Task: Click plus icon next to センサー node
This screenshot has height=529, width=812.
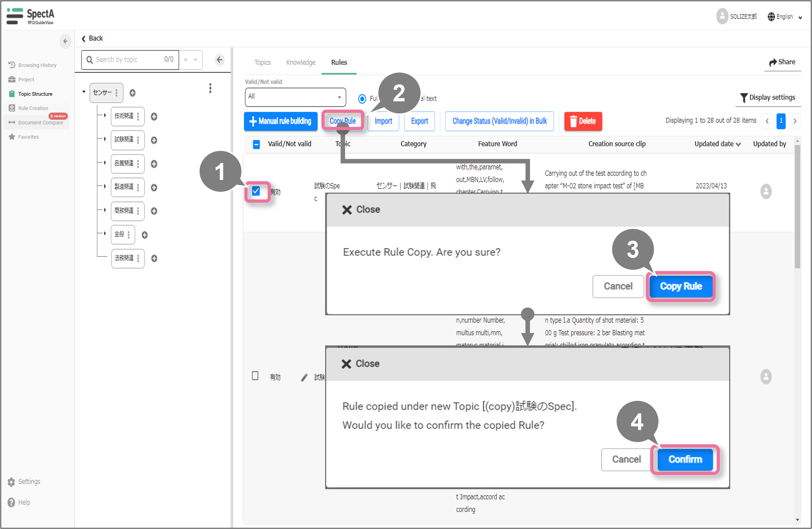Action: [132, 93]
